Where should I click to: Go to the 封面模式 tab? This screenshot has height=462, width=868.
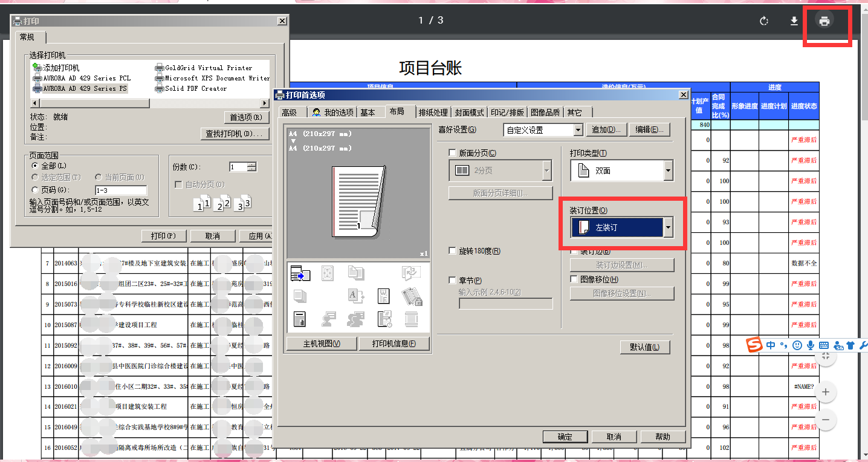coord(470,112)
